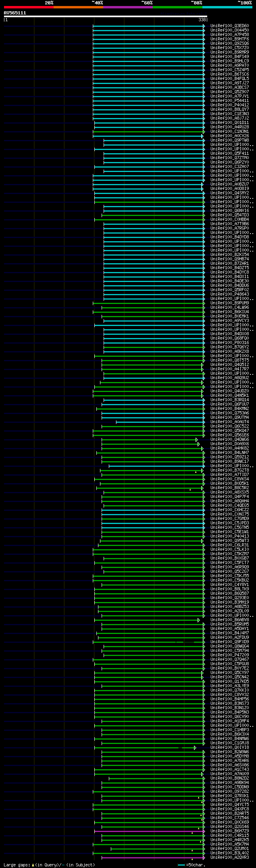Click the green ~80% identity legend segment
Image resolution: width=256 pixels, height=868 pixels.
(178, 7)
